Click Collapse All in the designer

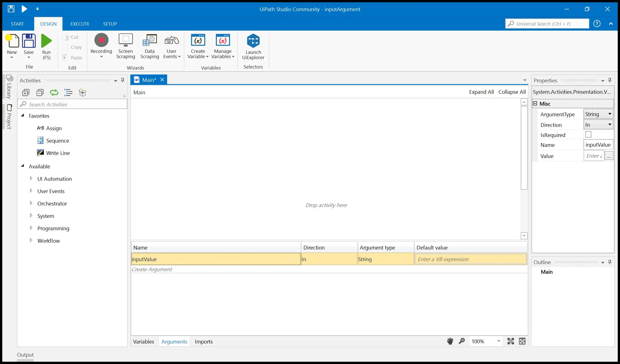pyautogui.click(x=512, y=92)
